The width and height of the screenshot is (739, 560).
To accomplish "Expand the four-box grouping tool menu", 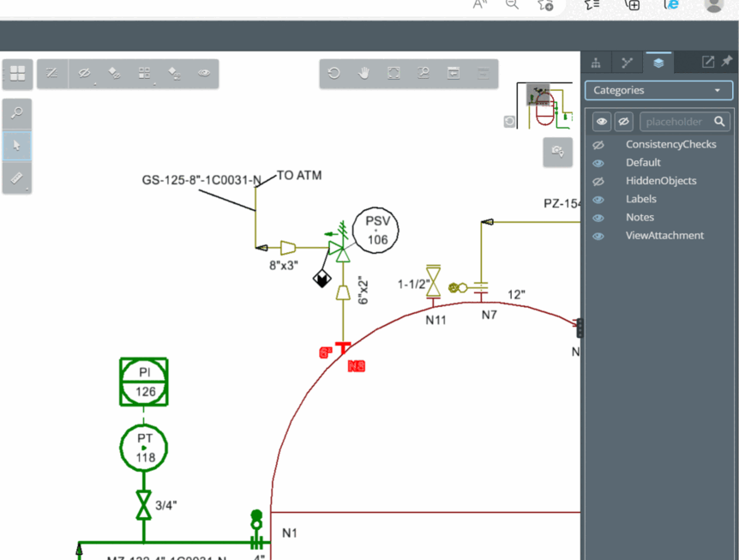I will (x=144, y=74).
